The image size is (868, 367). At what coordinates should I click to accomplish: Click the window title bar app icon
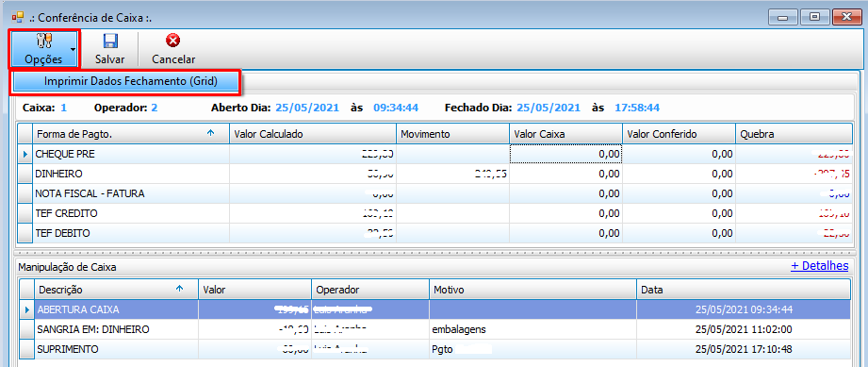click(18, 17)
